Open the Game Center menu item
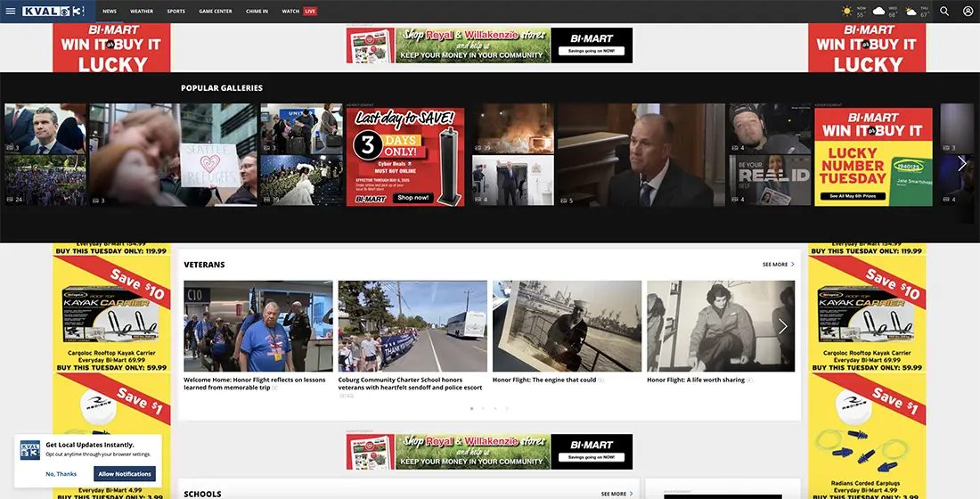The image size is (980, 499). pos(216,12)
